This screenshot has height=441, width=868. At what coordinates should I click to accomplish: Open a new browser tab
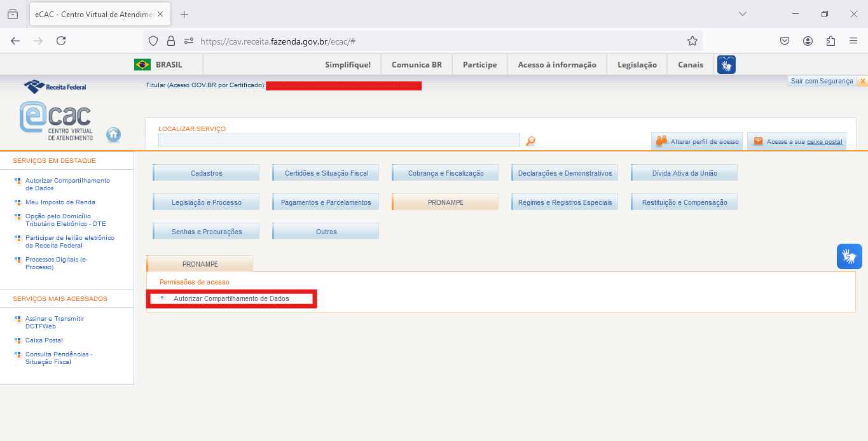coord(184,14)
